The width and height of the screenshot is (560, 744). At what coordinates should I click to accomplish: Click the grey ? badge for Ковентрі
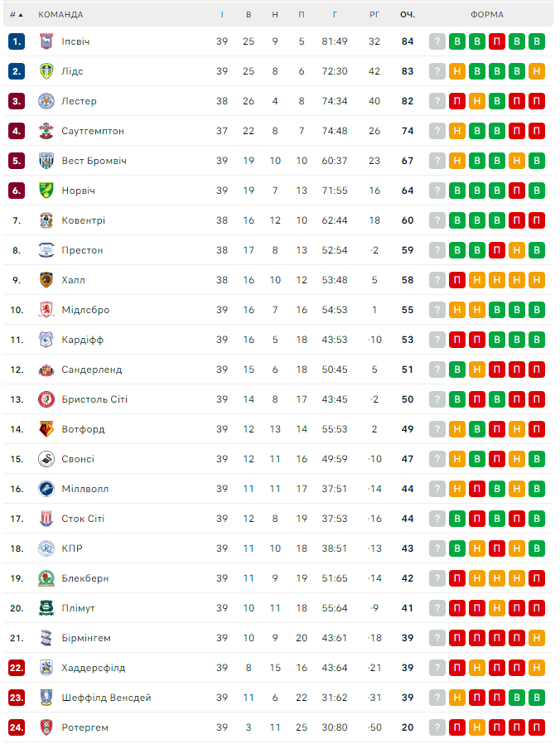click(x=437, y=220)
